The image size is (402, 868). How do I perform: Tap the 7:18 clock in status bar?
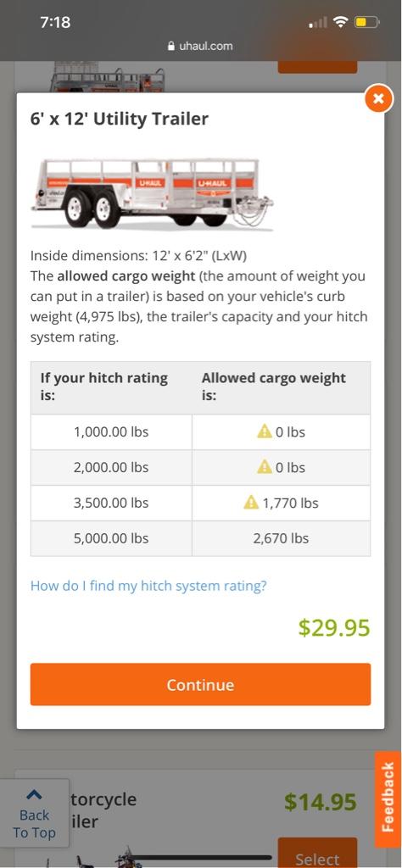tap(55, 22)
